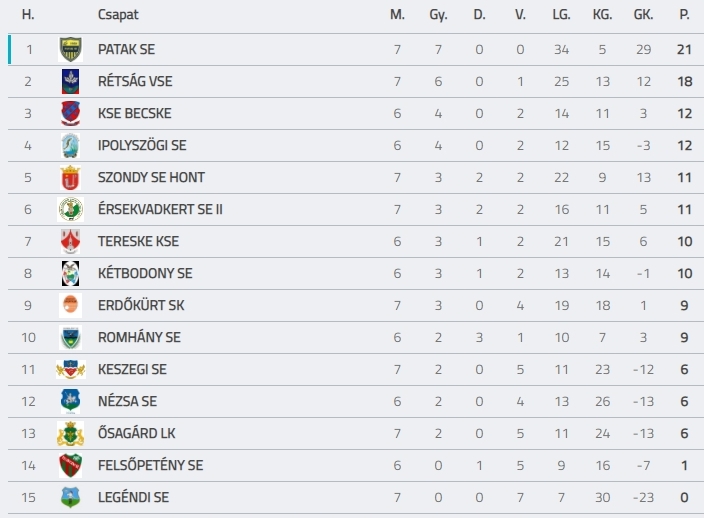Go to NÉZSA SE team page
Viewport: 704px width, 518px height.
(x=128, y=401)
